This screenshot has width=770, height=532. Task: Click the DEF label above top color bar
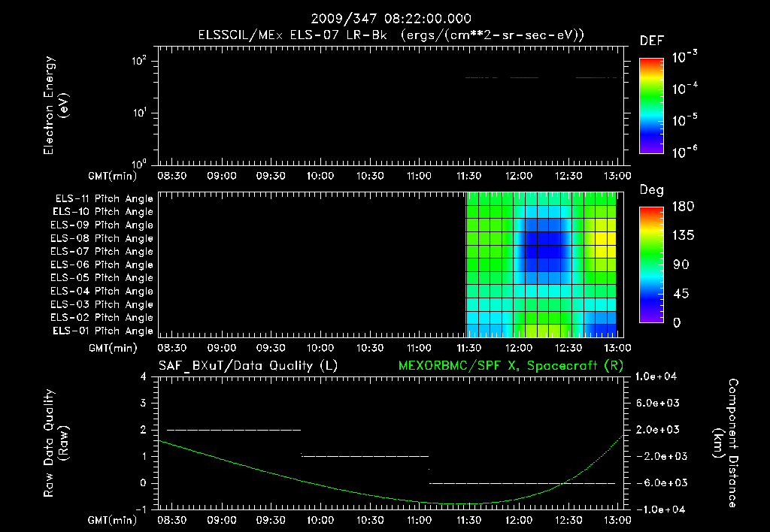(652, 41)
